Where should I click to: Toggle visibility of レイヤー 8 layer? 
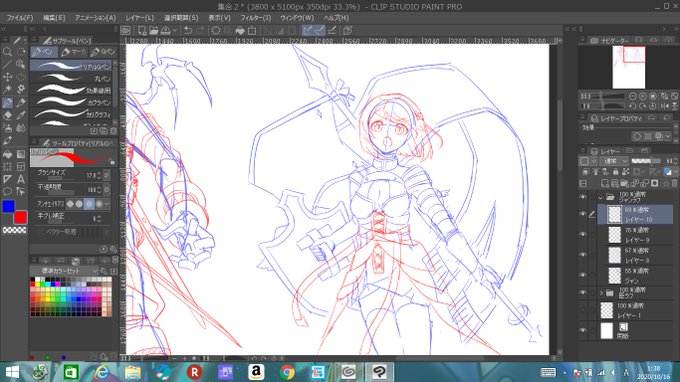pos(583,255)
